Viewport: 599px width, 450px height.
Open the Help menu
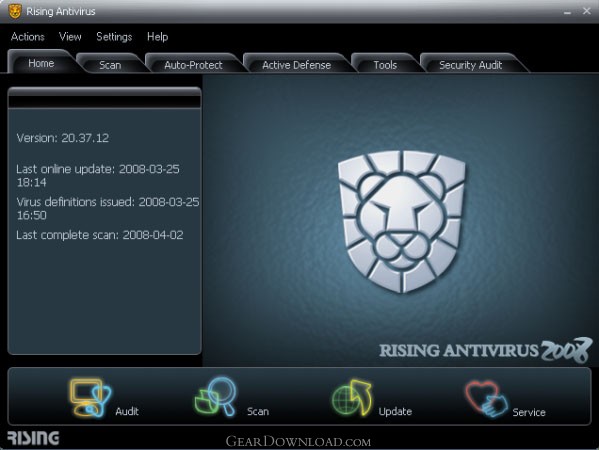[157, 37]
